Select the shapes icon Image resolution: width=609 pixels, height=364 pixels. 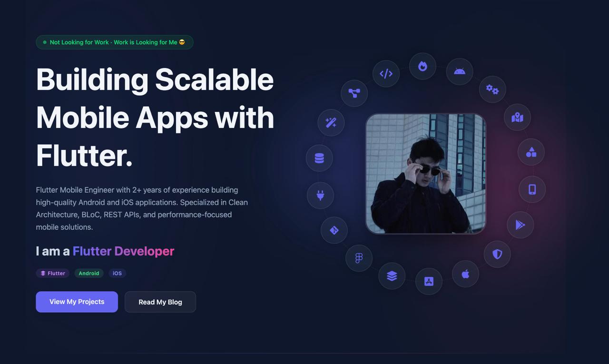[x=531, y=152]
